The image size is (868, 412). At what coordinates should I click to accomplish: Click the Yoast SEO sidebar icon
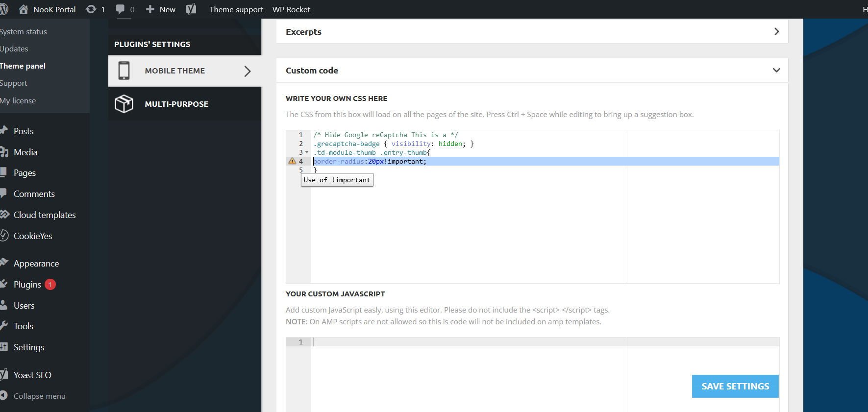pos(4,375)
